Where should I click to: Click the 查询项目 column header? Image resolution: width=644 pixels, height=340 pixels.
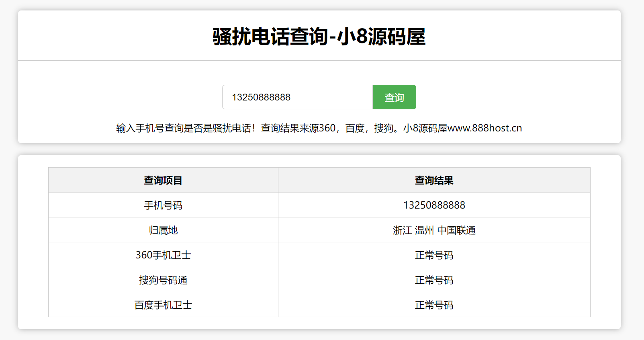pyautogui.click(x=163, y=180)
